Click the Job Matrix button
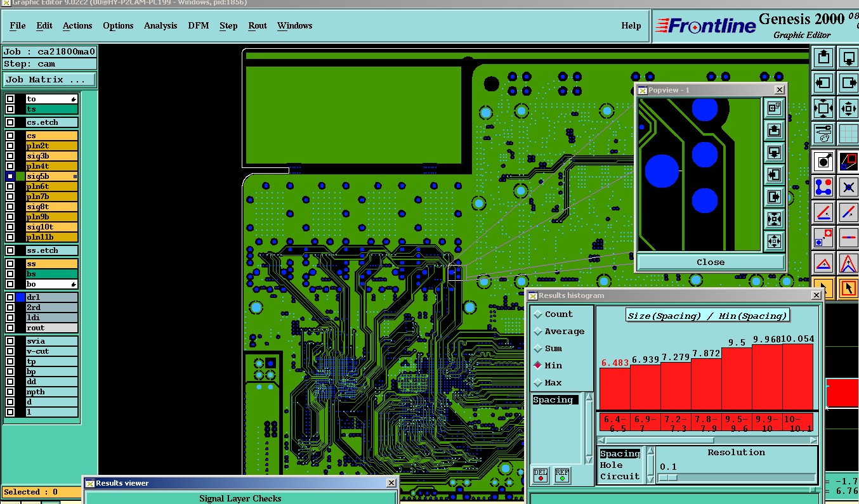 coord(49,80)
